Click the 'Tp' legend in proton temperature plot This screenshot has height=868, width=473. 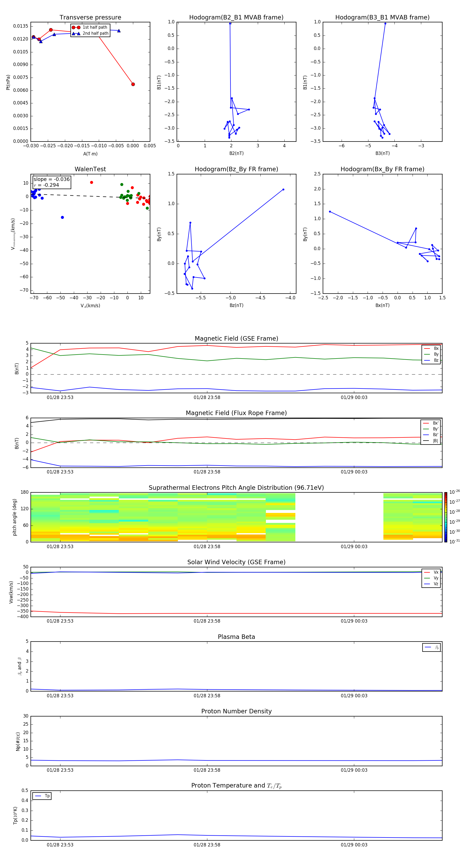pos(42,796)
